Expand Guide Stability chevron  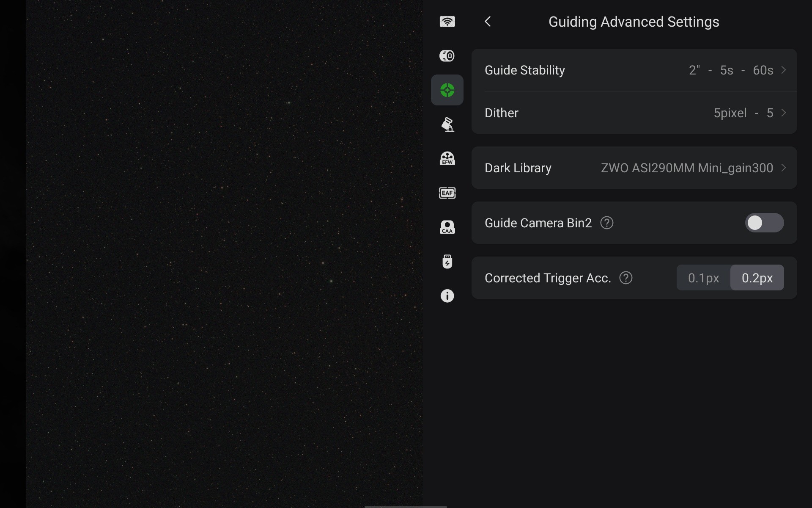click(x=784, y=70)
